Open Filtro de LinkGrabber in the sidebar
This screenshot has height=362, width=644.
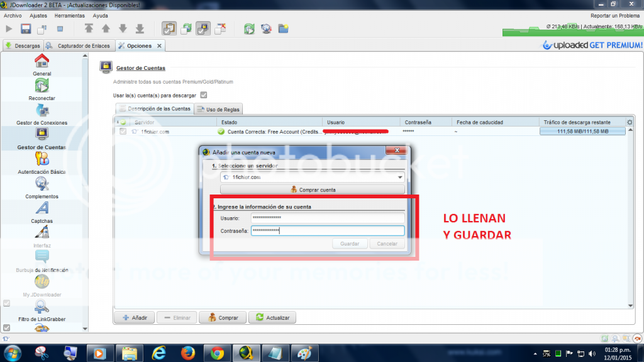pyautogui.click(x=42, y=310)
